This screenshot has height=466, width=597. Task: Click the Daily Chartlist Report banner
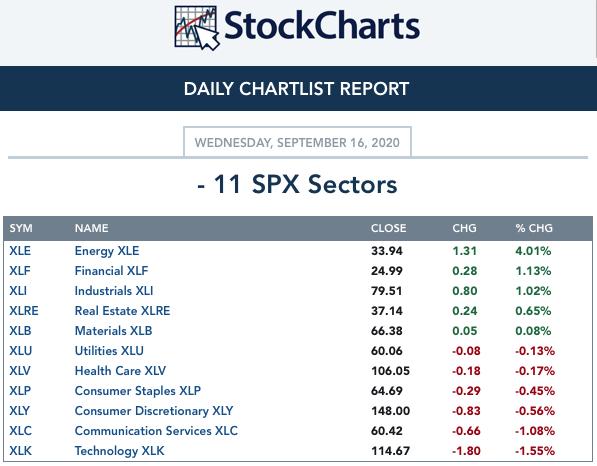(x=298, y=89)
